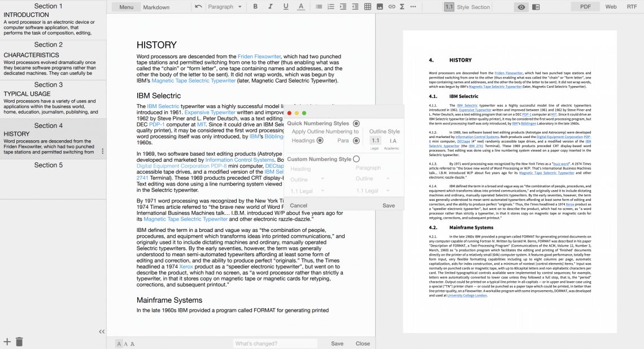Select Section 1 Introduction in sidebar
Image resolution: width=644 pixels, height=349 pixels.
coord(53,20)
